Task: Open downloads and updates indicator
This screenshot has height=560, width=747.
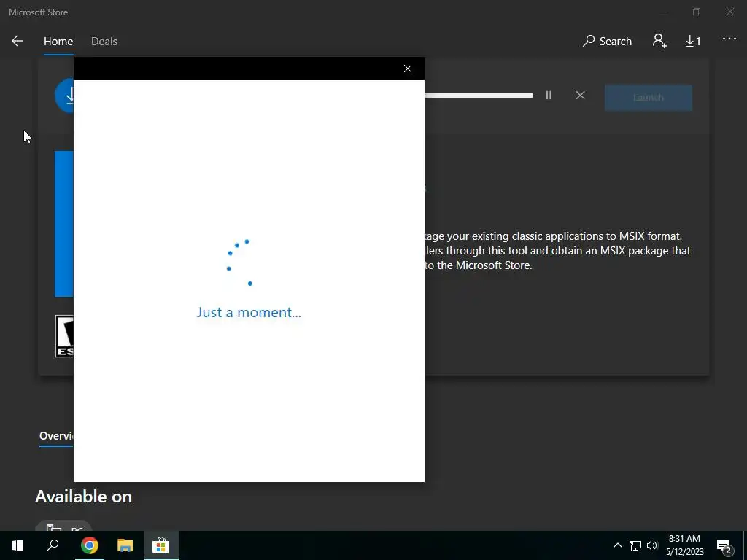Action: coord(693,42)
